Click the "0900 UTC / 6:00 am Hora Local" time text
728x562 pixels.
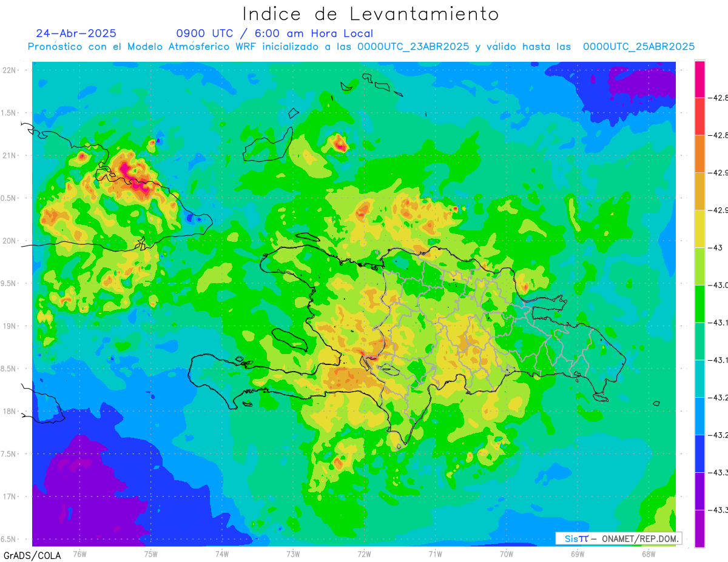[275, 33]
